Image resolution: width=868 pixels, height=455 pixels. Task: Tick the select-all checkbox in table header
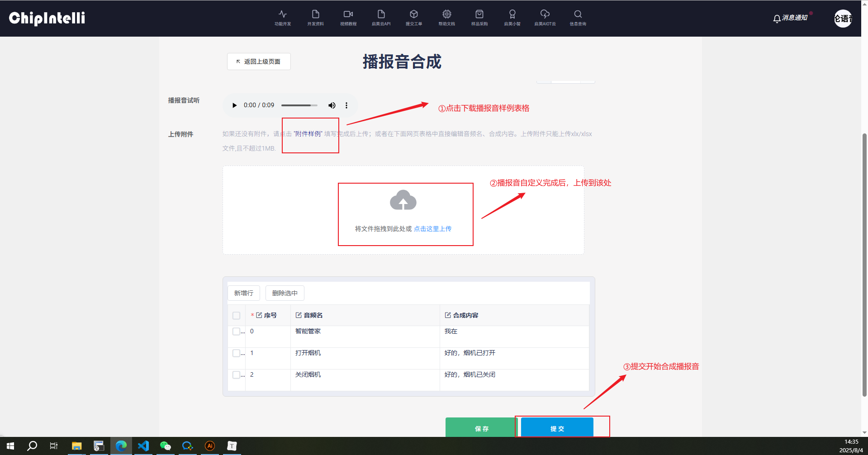point(236,316)
